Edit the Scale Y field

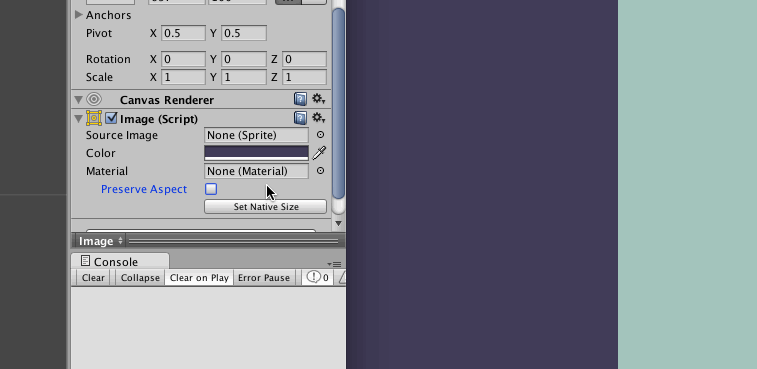tap(244, 77)
